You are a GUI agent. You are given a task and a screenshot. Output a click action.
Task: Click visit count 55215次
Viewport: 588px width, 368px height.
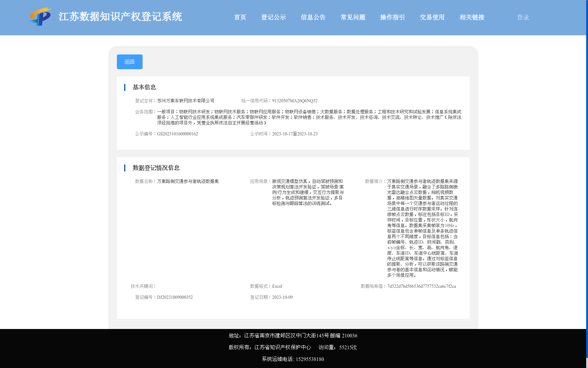[348, 347]
